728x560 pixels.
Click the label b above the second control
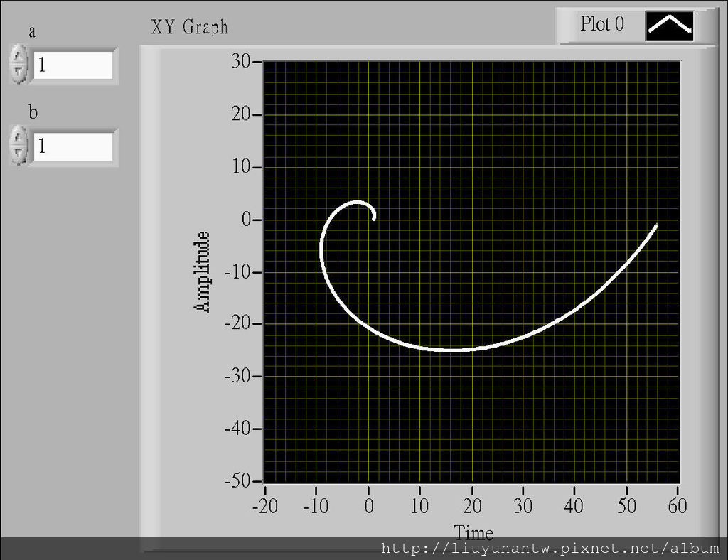click(33, 112)
